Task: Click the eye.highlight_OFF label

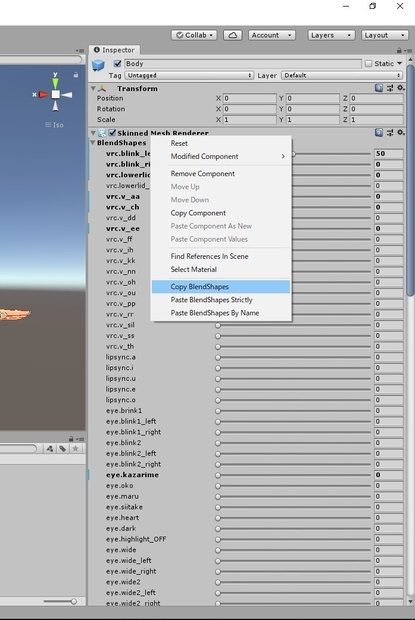Action: pos(136,539)
